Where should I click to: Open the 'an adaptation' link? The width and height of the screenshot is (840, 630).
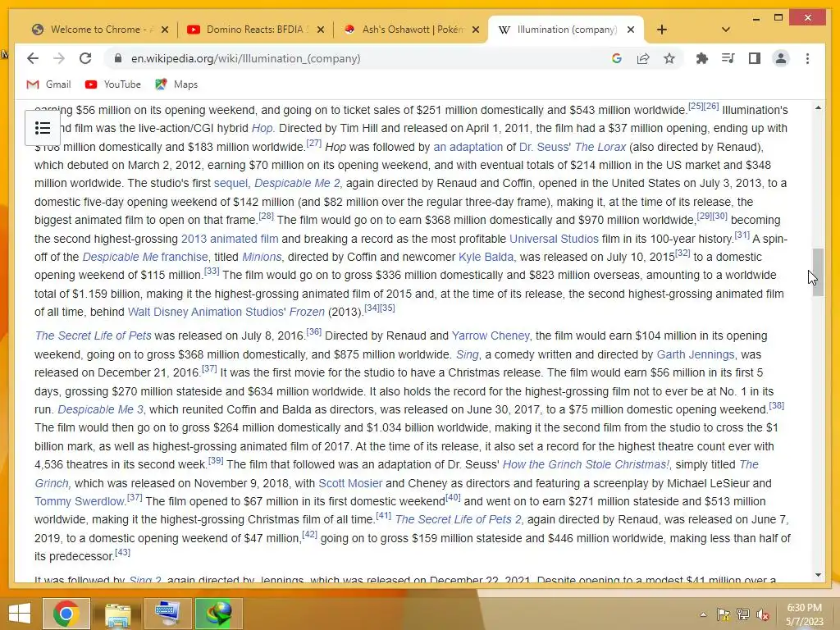click(x=468, y=147)
